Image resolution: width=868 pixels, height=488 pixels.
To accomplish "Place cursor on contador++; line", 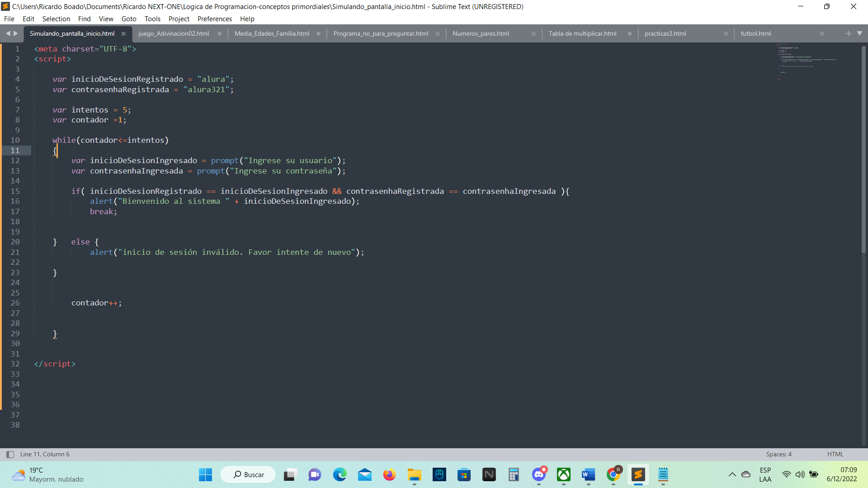I will click(x=96, y=303).
